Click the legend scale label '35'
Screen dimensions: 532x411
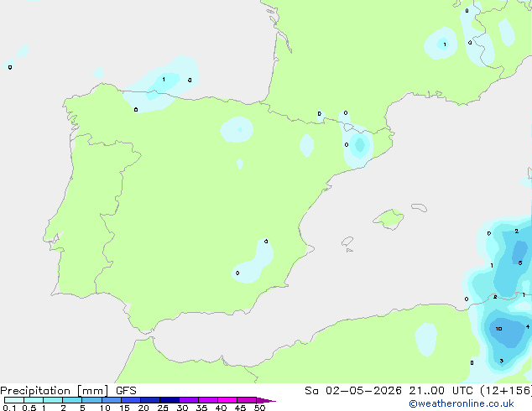(201, 408)
